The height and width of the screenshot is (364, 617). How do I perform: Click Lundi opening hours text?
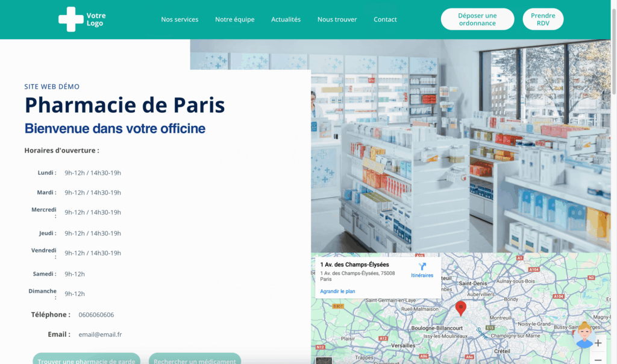point(92,173)
